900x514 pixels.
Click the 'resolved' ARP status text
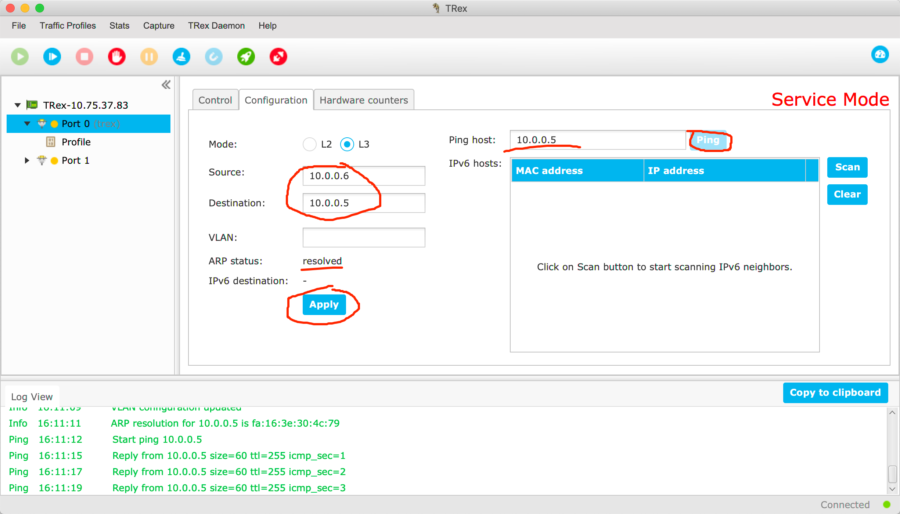[322, 261]
